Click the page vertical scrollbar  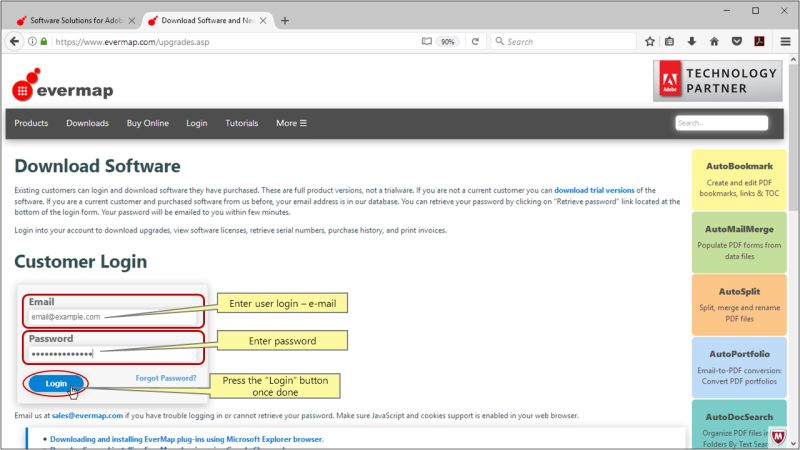793,137
